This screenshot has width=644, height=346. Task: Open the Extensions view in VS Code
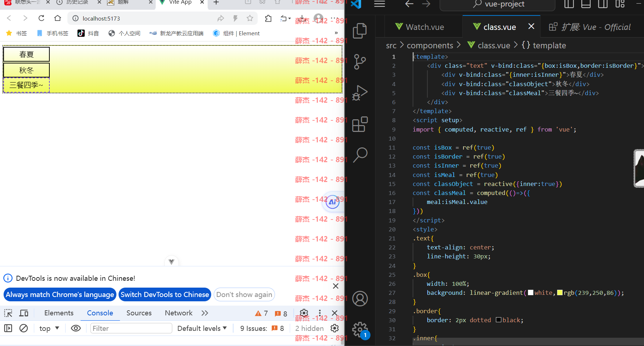pyautogui.click(x=360, y=124)
